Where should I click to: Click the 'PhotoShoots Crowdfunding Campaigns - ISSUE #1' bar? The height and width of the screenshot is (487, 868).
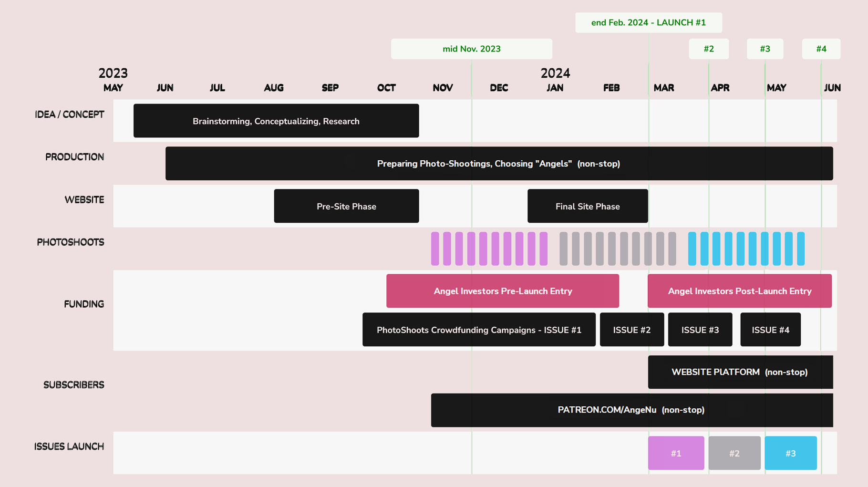pyautogui.click(x=478, y=330)
